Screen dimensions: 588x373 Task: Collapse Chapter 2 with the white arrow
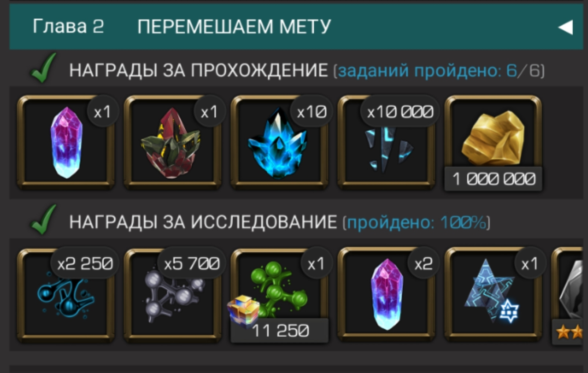pyautogui.click(x=565, y=27)
